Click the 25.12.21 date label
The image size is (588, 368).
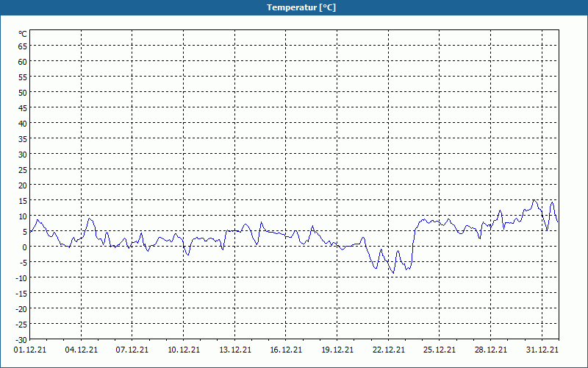point(440,350)
